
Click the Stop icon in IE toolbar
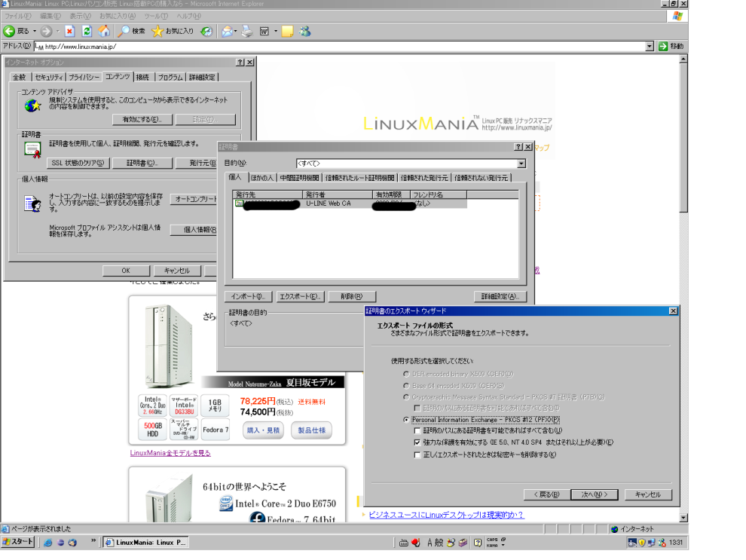coord(69,32)
